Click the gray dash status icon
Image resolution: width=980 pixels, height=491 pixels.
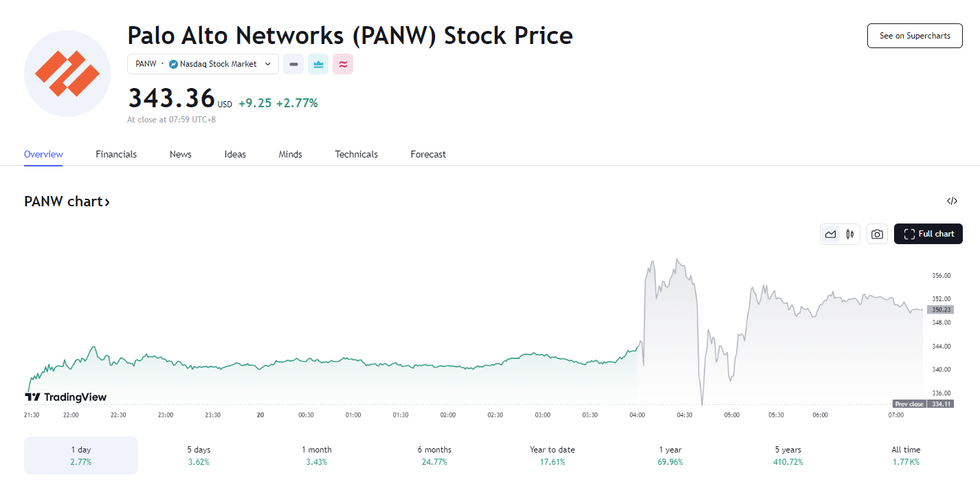[293, 63]
